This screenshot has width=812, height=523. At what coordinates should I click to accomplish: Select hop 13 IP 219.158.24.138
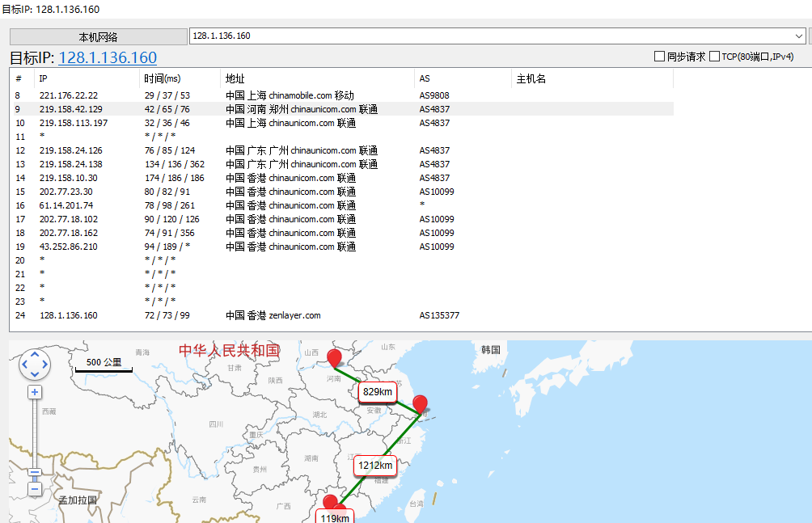(x=71, y=164)
